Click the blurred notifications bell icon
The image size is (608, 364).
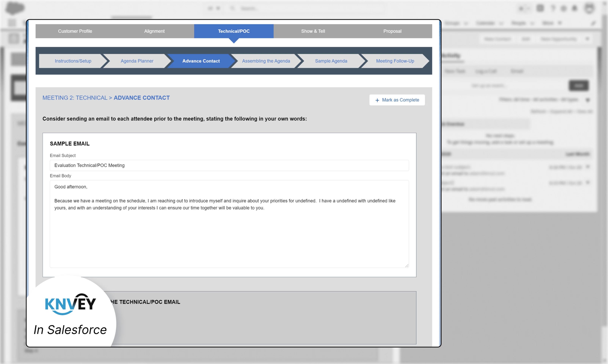point(574,9)
